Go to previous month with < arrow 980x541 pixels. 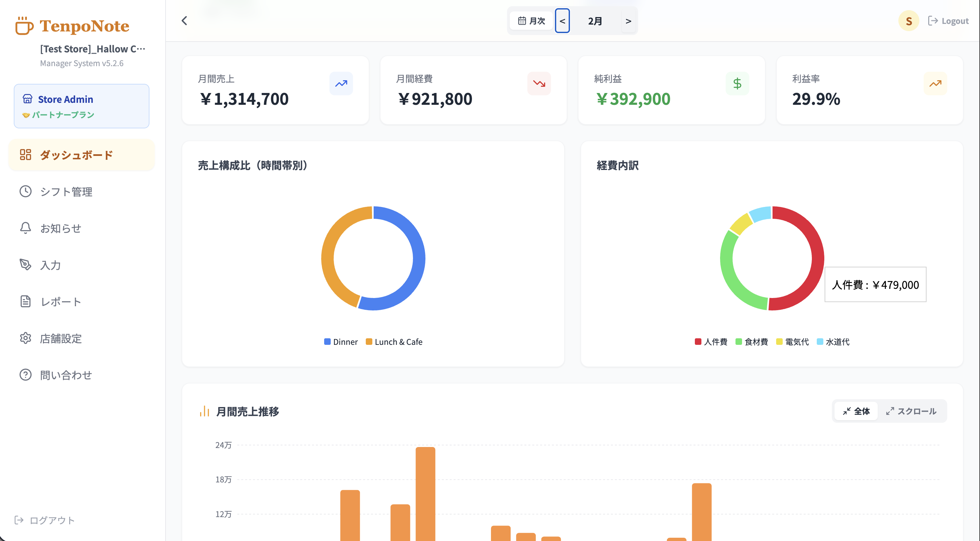562,21
